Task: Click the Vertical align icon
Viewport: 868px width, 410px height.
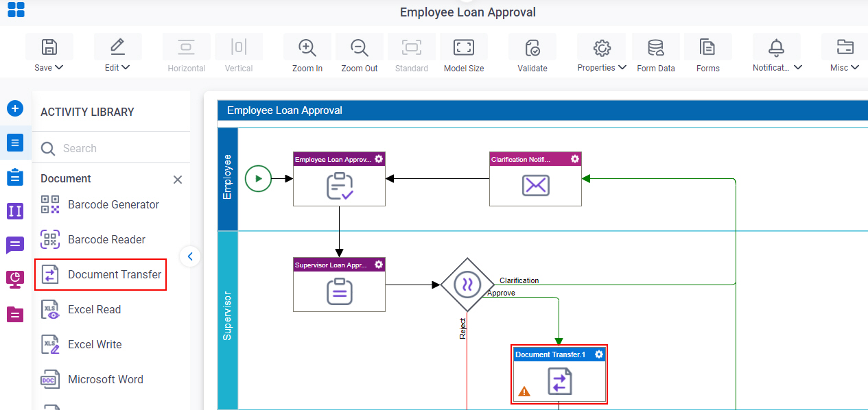Action: pos(239,47)
